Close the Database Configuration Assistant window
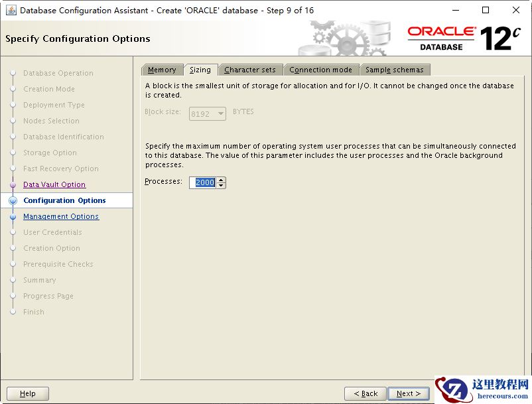The height and width of the screenshot is (404, 532). tap(515, 10)
